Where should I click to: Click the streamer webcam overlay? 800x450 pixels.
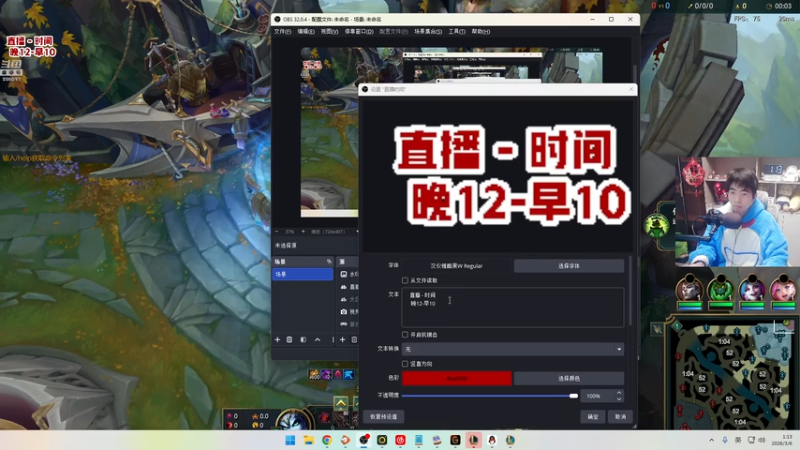(x=737, y=212)
